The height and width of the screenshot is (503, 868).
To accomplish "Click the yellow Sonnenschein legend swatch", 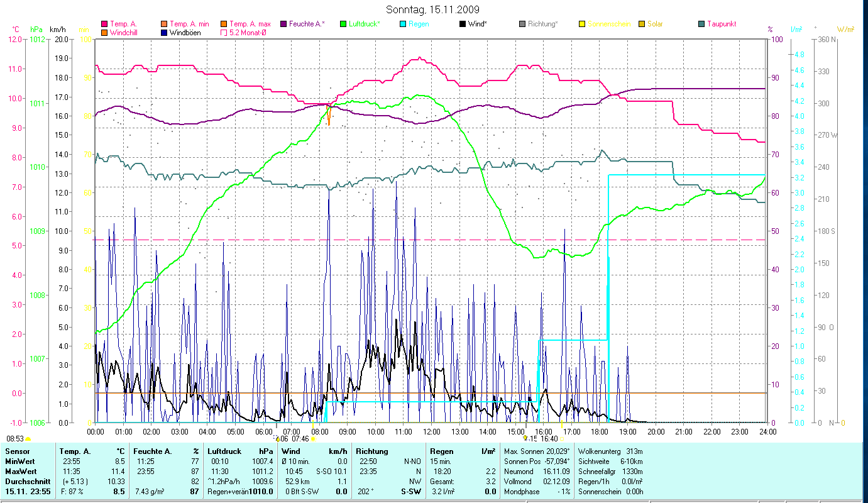I will coord(581,24).
